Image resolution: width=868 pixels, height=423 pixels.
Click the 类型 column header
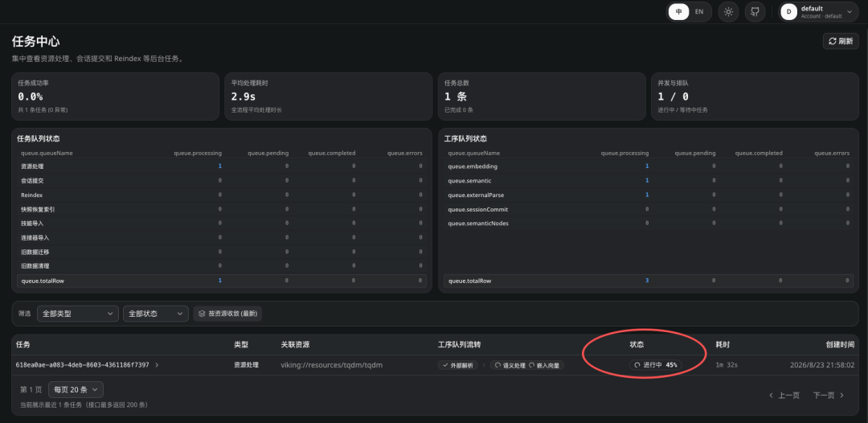(x=241, y=344)
